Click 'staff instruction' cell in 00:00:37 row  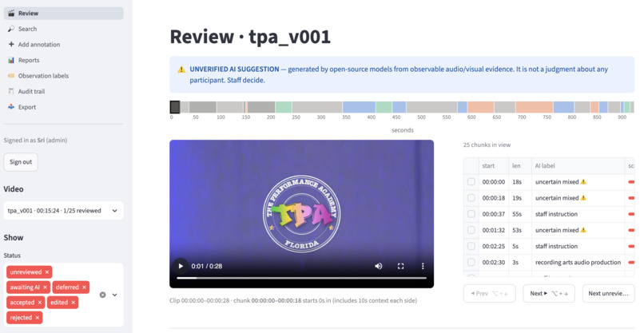[578, 214]
